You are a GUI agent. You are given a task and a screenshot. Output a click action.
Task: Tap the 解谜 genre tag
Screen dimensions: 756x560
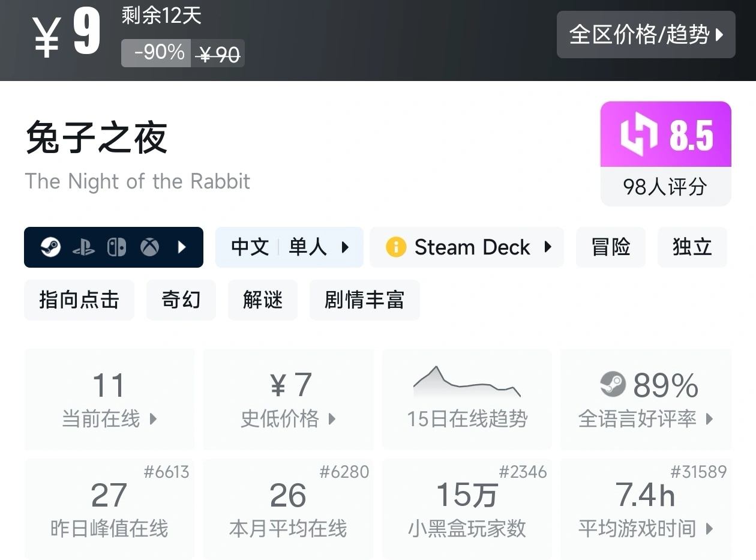(x=262, y=300)
